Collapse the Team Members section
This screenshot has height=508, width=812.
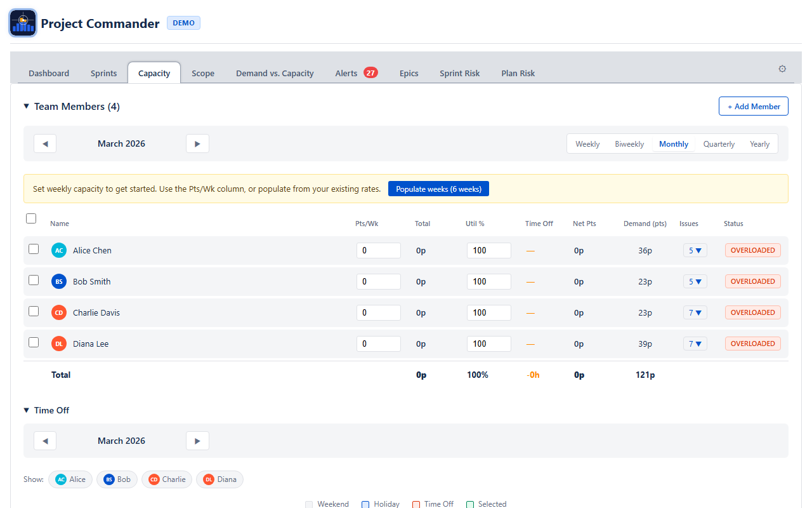pyautogui.click(x=27, y=106)
